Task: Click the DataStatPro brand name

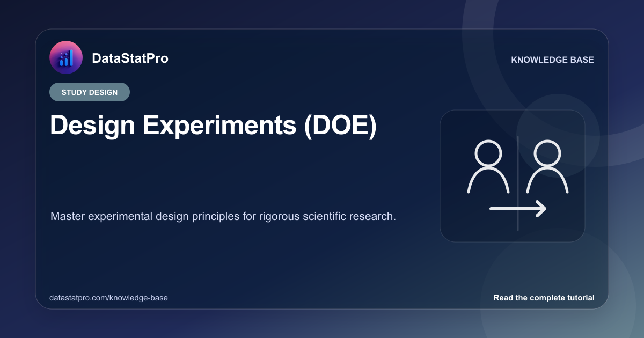Action: click(130, 58)
